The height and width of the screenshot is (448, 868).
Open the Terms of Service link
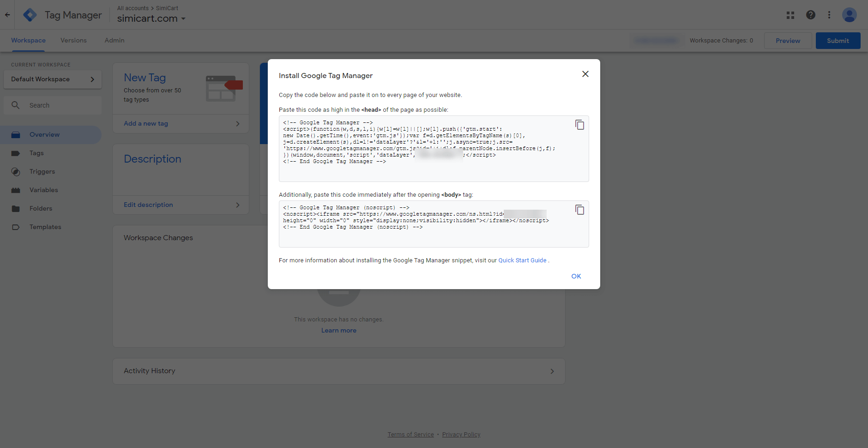pyautogui.click(x=410, y=435)
